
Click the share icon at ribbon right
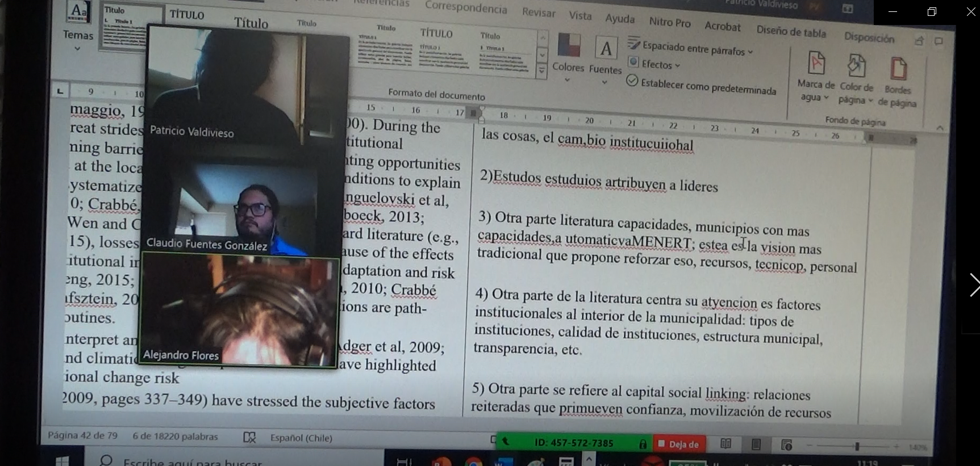coord(919,40)
